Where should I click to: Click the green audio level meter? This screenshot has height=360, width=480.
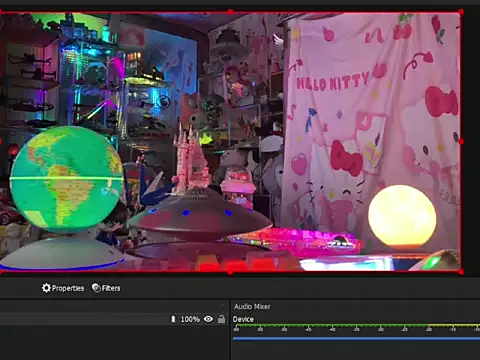tap(330, 325)
